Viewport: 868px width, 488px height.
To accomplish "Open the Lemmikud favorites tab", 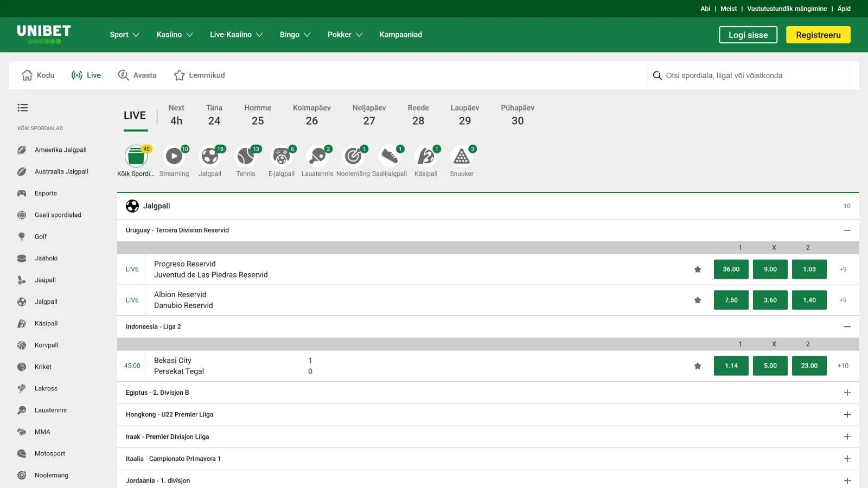I will tap(199, 75).
